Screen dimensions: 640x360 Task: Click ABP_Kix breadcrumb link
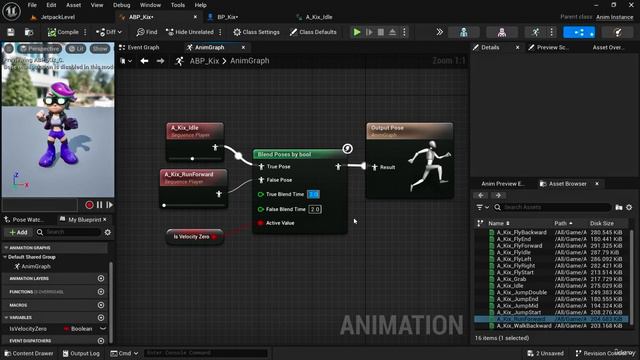204,61
